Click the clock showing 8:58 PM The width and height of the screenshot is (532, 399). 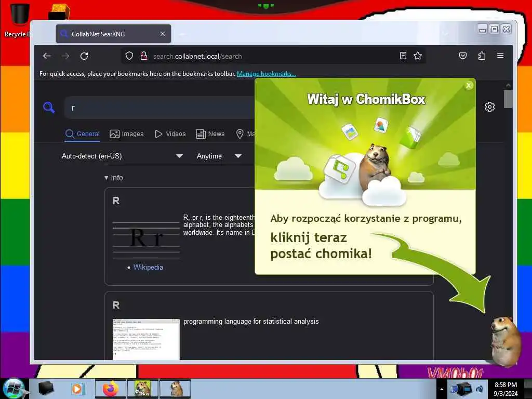(x=506, y=385)
